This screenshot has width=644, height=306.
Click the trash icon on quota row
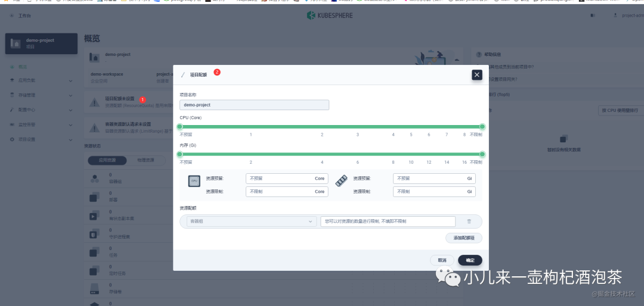tap(469, 221)
